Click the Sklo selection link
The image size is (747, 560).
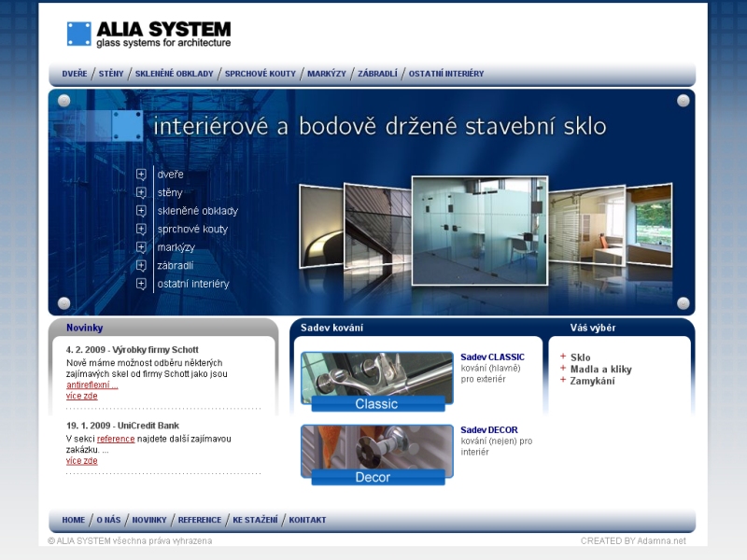[580, 357]
